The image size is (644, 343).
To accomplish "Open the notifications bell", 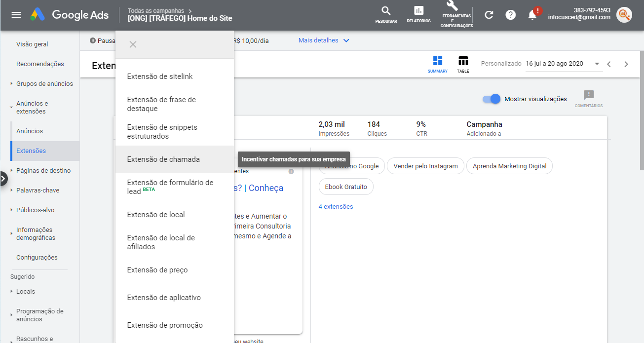I will pos(532,15).
